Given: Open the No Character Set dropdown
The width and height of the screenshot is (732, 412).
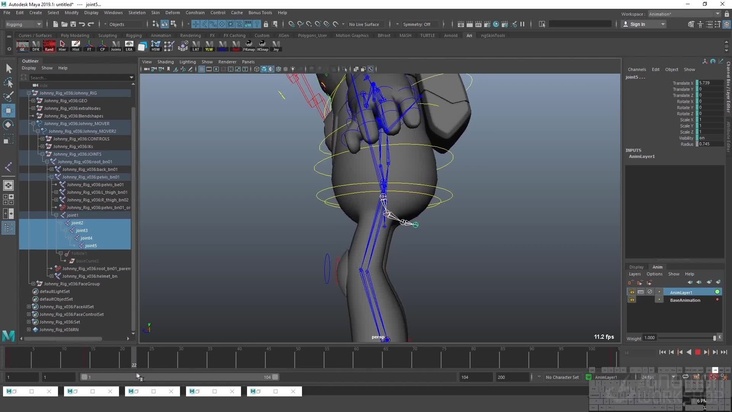Looking at the screenshot, I should [560, 377].
